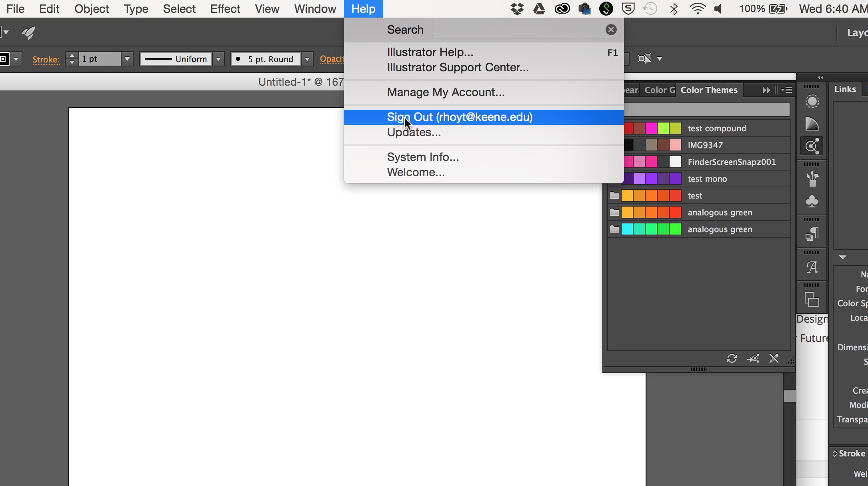Switch to the Links panel tab
This screenshot has width=868, height=486.
click(845, 89)
